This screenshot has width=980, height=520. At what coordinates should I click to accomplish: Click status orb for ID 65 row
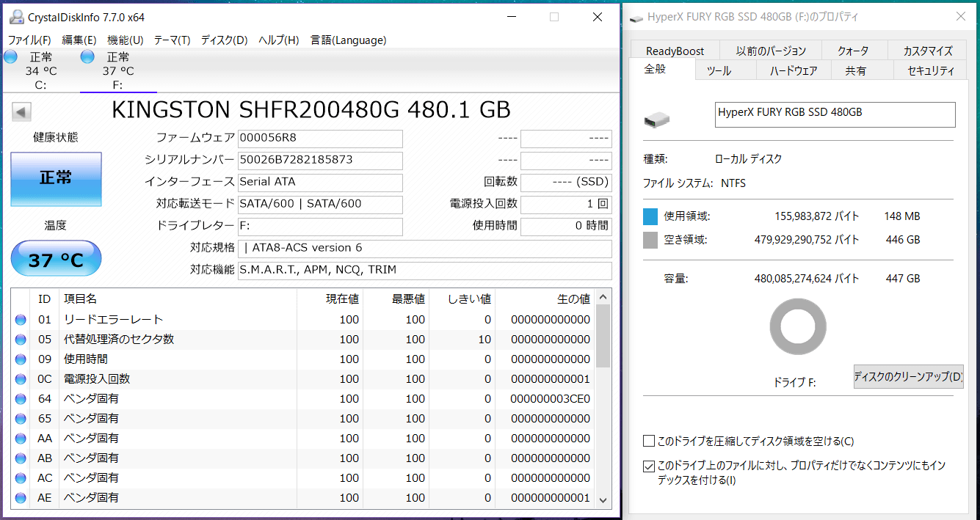pyautogui.click(x=21, y=419)
